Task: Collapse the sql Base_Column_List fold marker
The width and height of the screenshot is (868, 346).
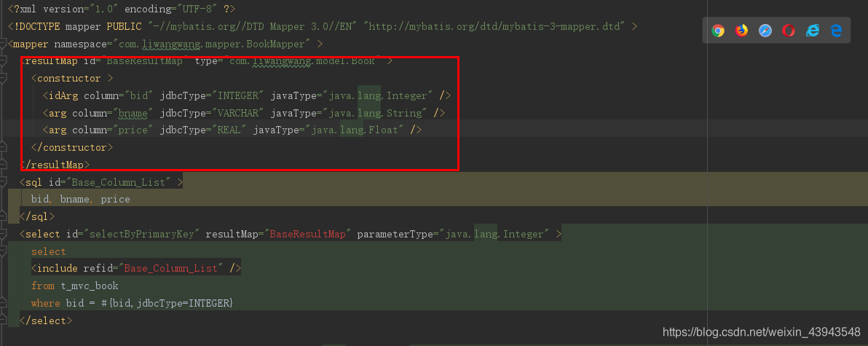Action: 3,182
